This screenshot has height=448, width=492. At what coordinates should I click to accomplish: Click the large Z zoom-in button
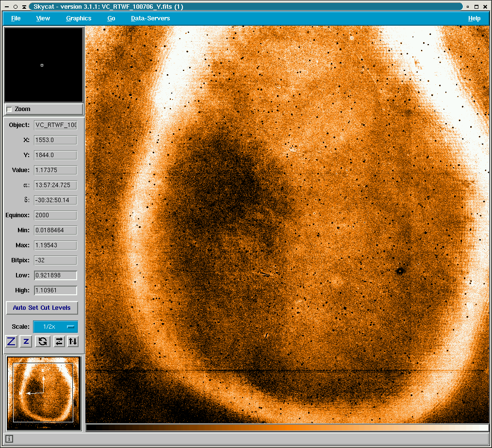(x=12, y=341)
